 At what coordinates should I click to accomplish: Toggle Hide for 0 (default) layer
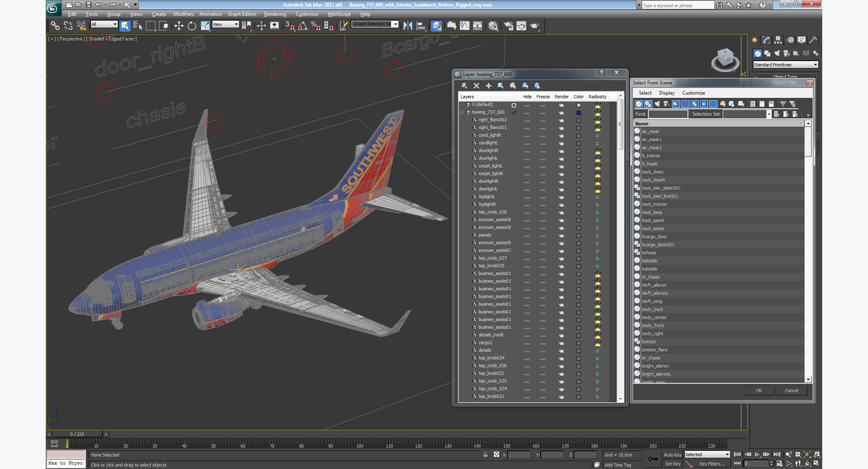[x=527, y=105]
